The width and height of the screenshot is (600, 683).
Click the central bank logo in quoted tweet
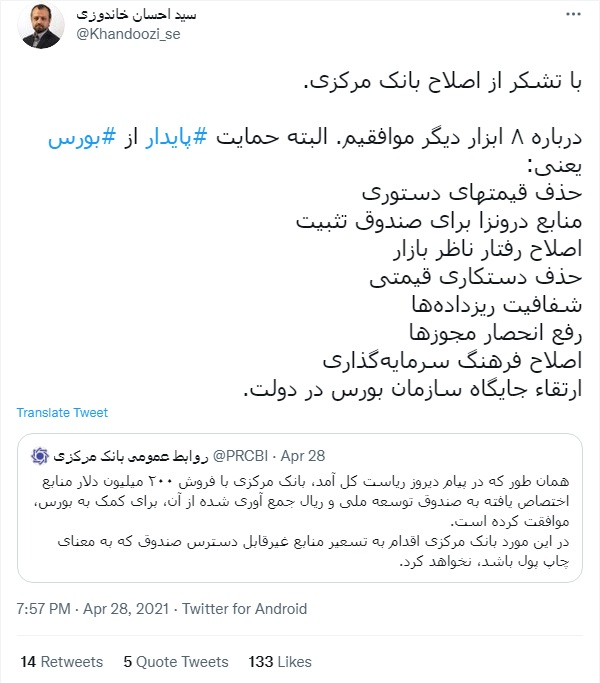pyautogui.click(x=40, y=456)
